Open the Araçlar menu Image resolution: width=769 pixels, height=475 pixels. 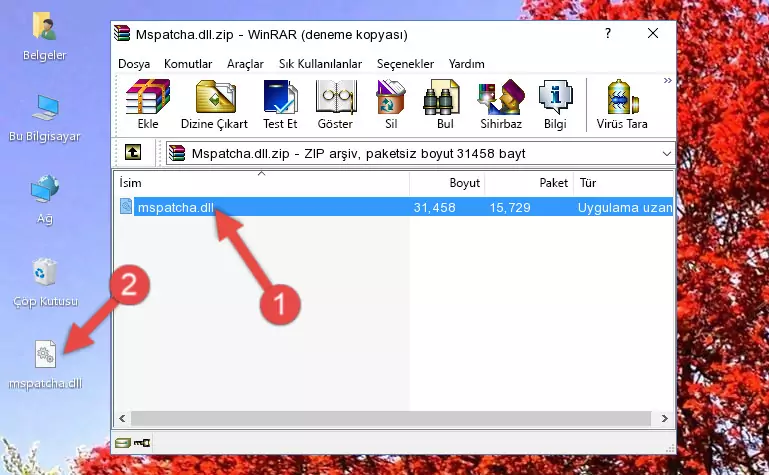pos(245,64)
